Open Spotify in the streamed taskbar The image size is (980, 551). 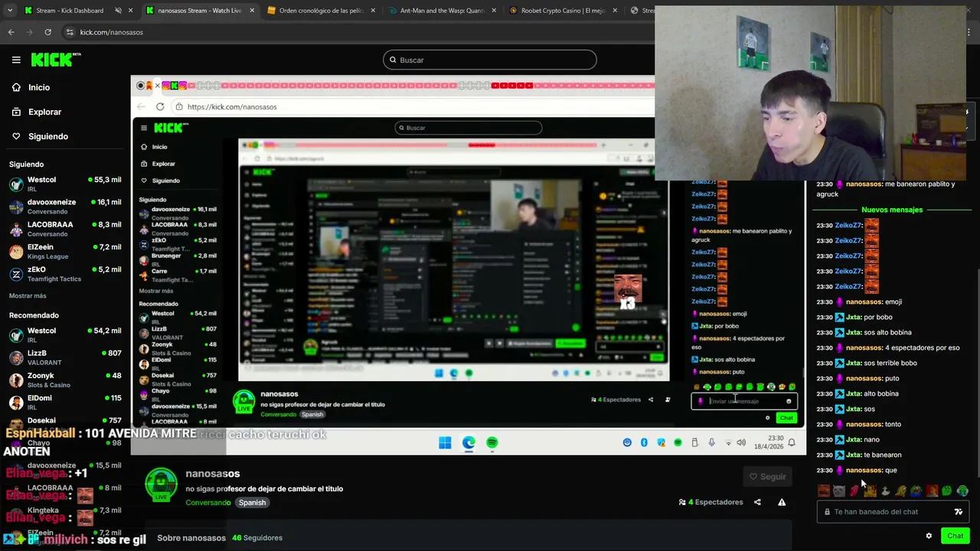pyautogui.click(x=492, y=442)
